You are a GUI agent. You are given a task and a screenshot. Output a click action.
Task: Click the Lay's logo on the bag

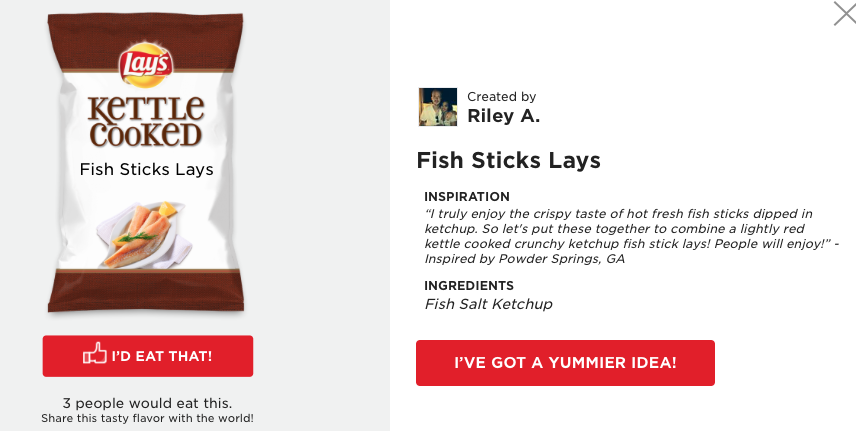click(x=147, y=67)
